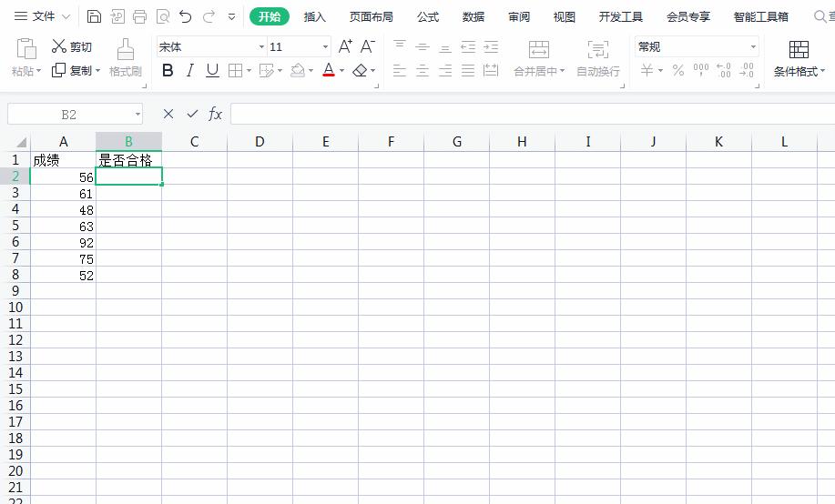835x504 pixels.
Task: Switch to 数据 Data tab
Action: tap(474, 17)
